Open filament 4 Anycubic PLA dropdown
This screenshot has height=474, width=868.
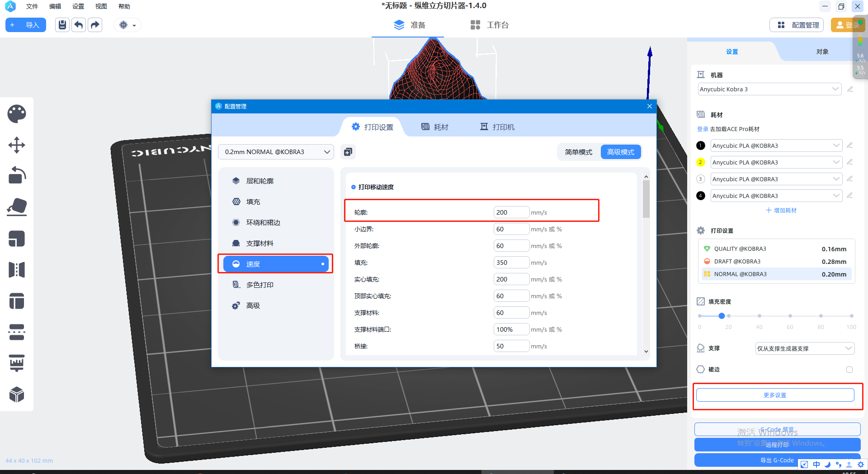coord(776,196)
